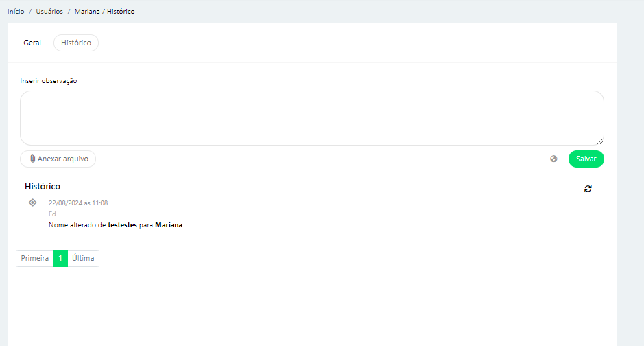
Task: Select the Histórico tab
Action: tap(76, 43)
